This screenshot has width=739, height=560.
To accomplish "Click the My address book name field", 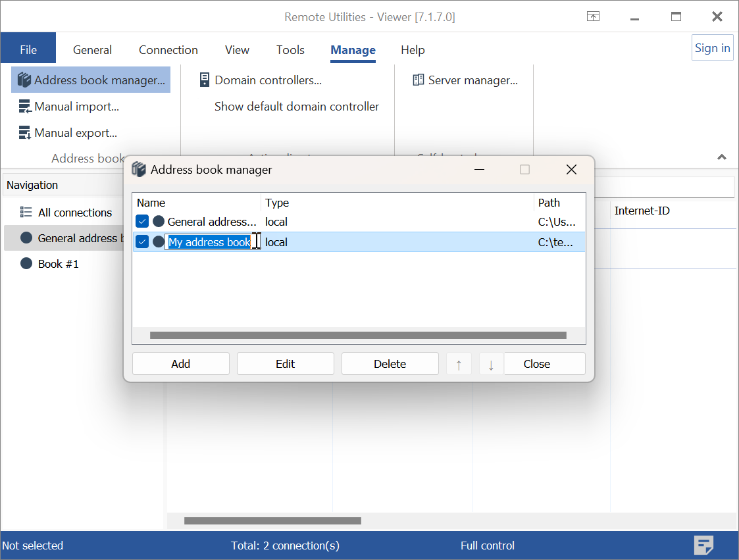I will pos(209,242).
